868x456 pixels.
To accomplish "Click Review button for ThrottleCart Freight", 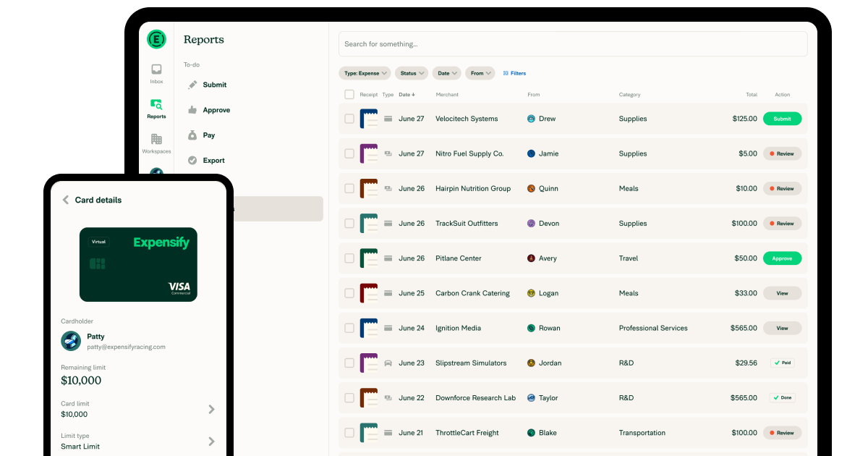I will pyautogui.click(x=783, y=433).
